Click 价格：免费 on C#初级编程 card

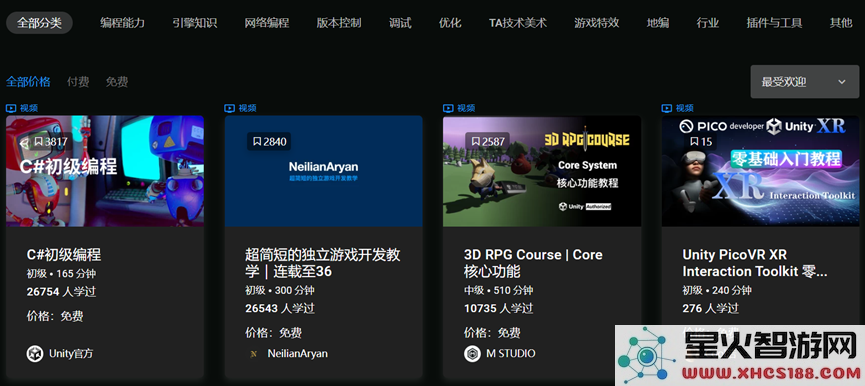[55, 317]
